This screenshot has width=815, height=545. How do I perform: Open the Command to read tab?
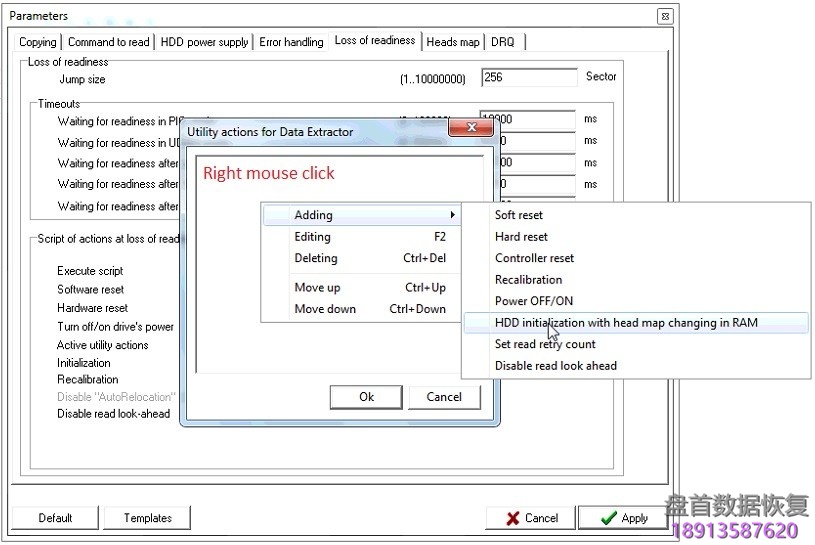tap(108, 42)
